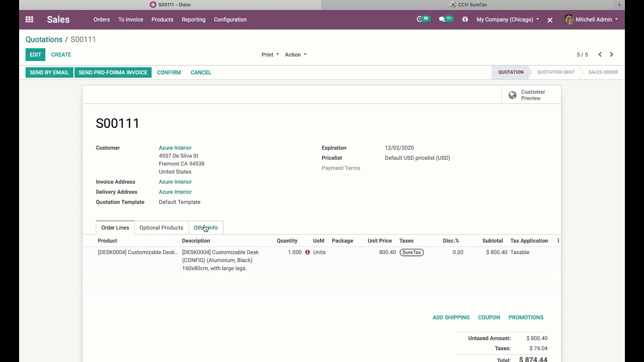Go to previous record arrow
Viewport: 644px width, 362px height.
tap(600, 54)
